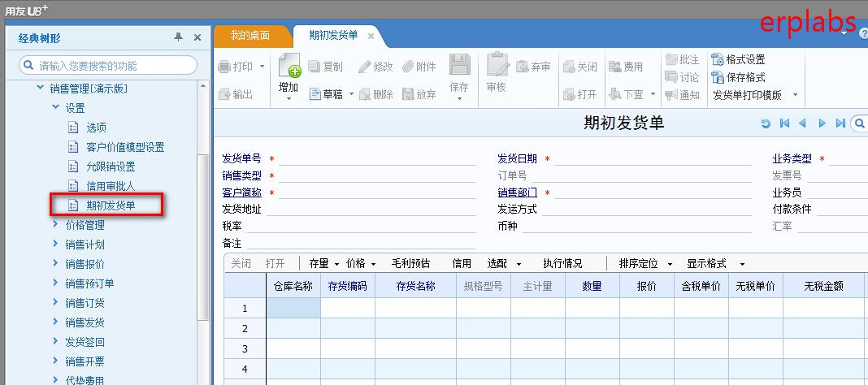Viewport: 868px width, 385px height.
Task: Click the 保存 save floppy icon
Action: [x=459, y=65]
